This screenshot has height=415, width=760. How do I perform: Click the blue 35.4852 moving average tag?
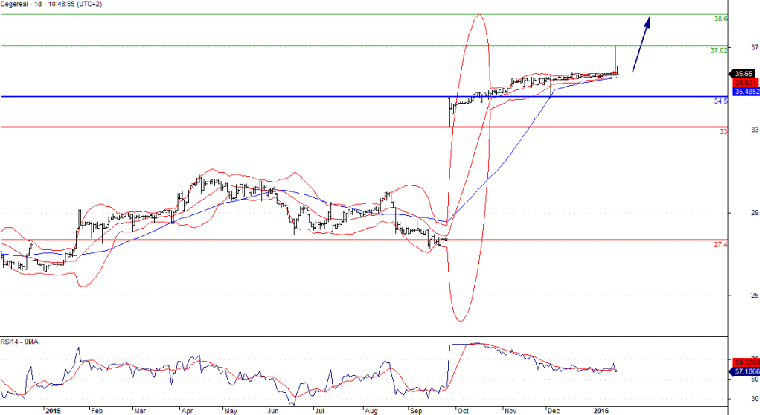pyautogui.click(x=742, y=92)
